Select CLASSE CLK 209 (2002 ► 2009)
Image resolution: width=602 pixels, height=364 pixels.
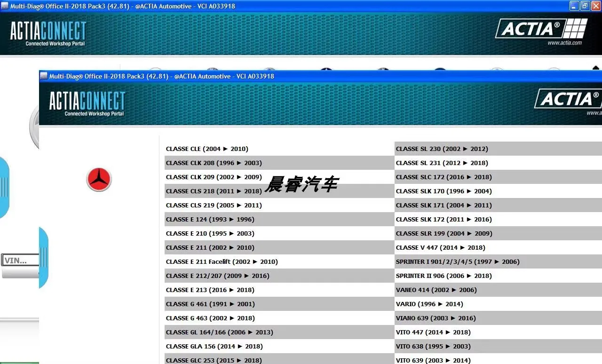[279, 177]
